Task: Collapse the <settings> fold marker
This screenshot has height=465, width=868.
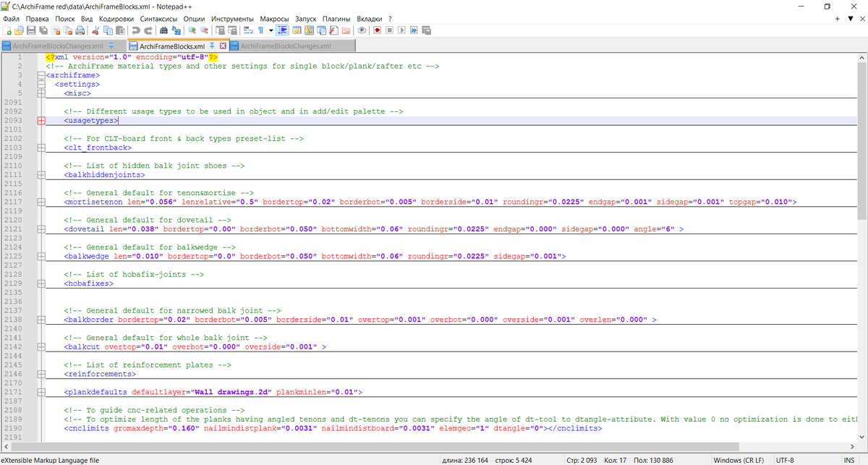Action: pos(41,84)
